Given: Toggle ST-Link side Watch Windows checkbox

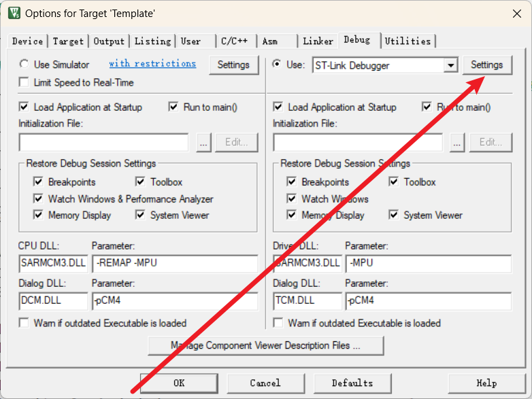Looking at the screenshot, I should pyautogui.click(x=291, y=198).
